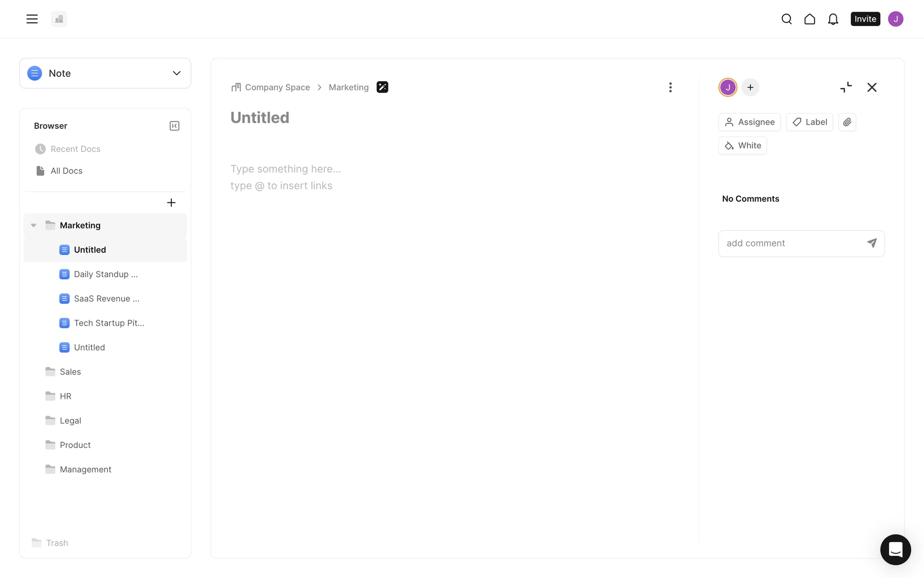Select Recent Docs in Browser
Screen dimensions: 924x578
click(x=75, y=149)
